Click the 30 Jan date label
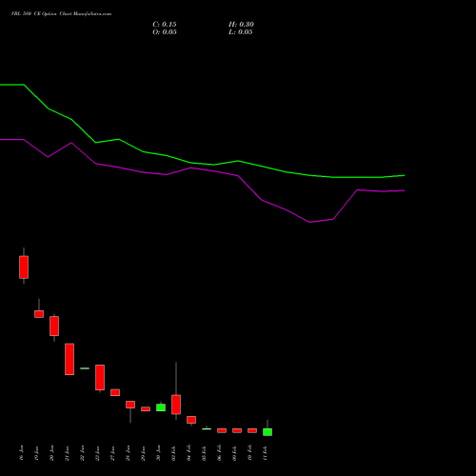 pos(158,453)
